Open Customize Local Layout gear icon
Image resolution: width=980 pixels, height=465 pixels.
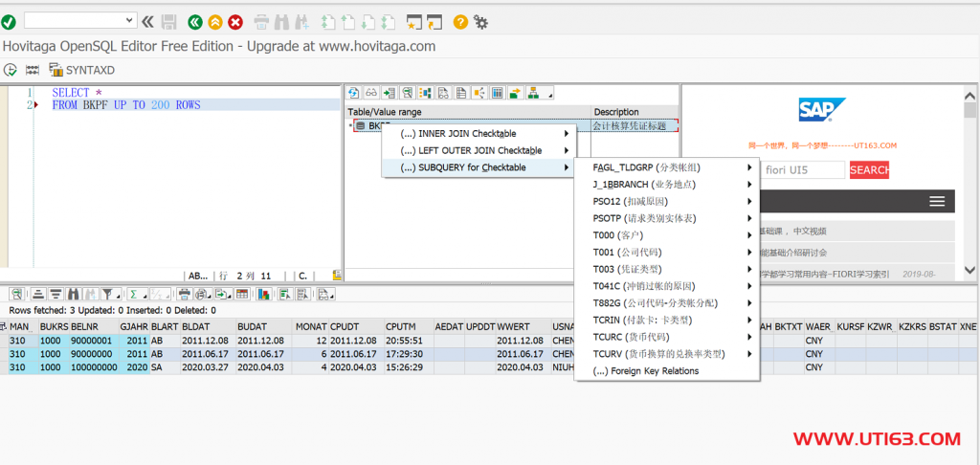pos(480,23)
